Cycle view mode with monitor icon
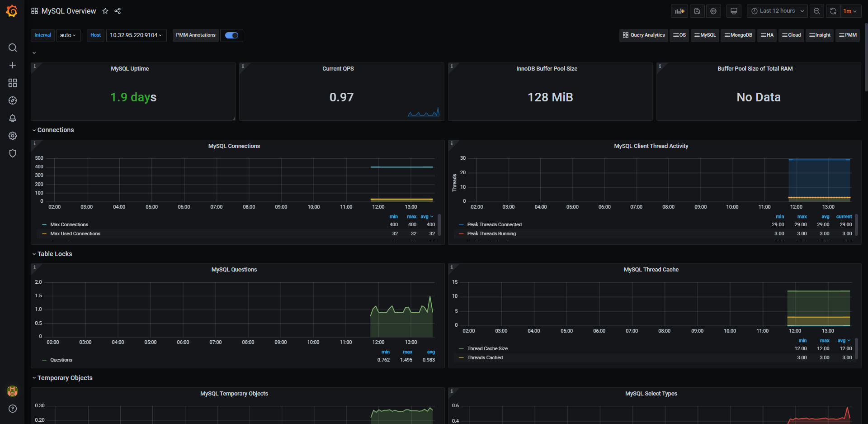 click(734, 11)
